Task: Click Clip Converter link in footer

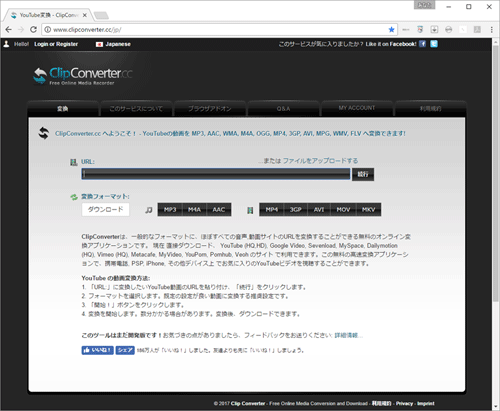Action: click(x=248, y=403)
